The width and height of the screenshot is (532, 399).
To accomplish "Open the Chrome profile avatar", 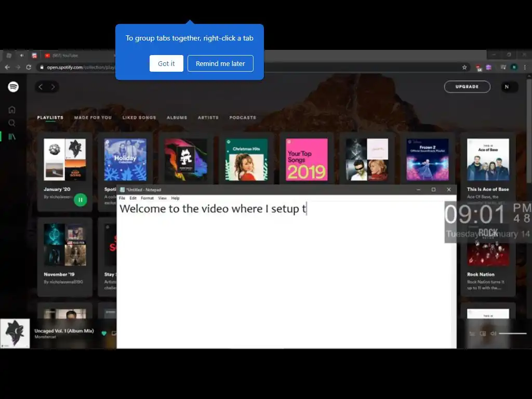I will pyautogui.click(x=514, y=67).
